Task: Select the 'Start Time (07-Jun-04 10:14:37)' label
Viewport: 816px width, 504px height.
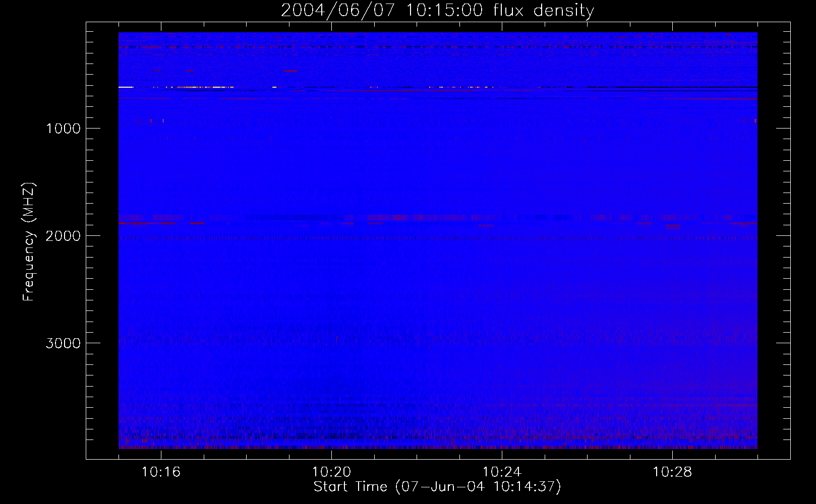Action: [437, 487]
